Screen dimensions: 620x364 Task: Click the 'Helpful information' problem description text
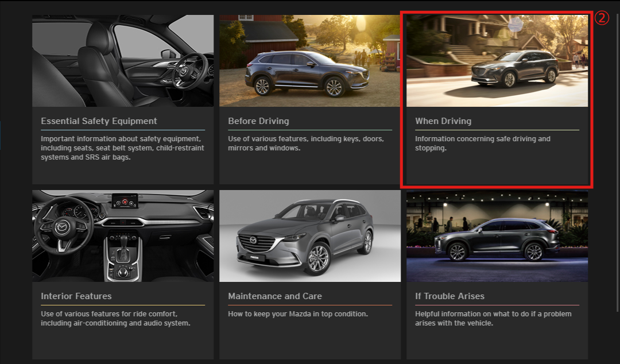pyautogui.click(x=493, y=319)
